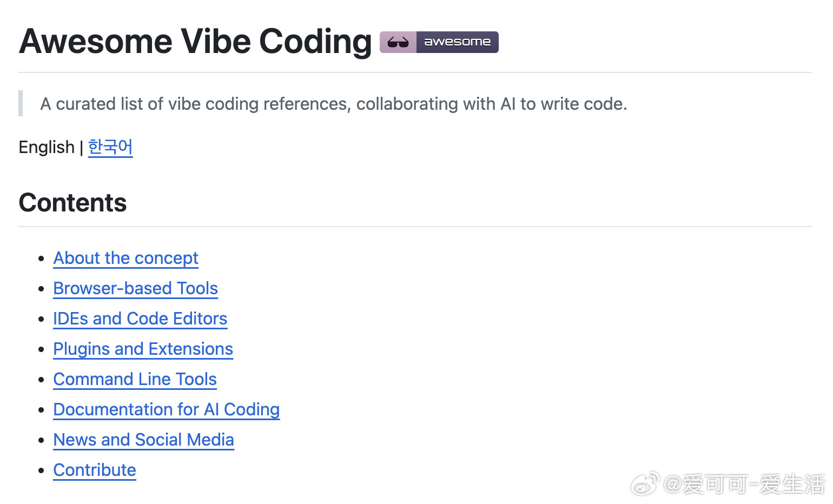This screenshot has height=504, width=833.
Task: Click the curated list description quote
Action: click(x=333, y=104)
